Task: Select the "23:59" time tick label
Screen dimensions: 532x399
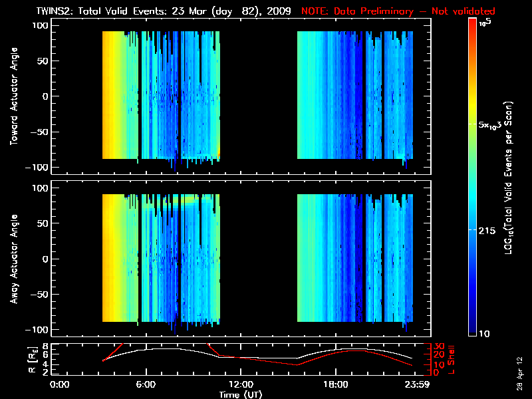Action: [x=419, y=384]
